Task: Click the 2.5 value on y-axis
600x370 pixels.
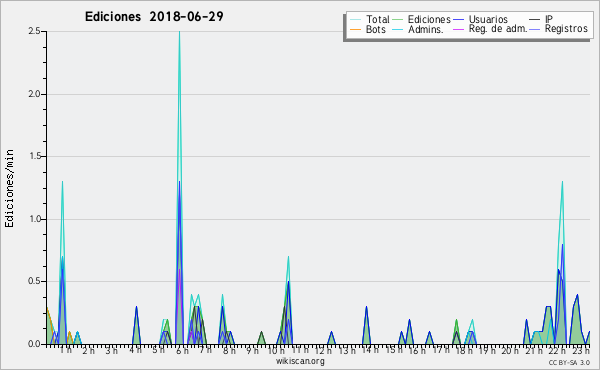Action: tap(34, 31)
